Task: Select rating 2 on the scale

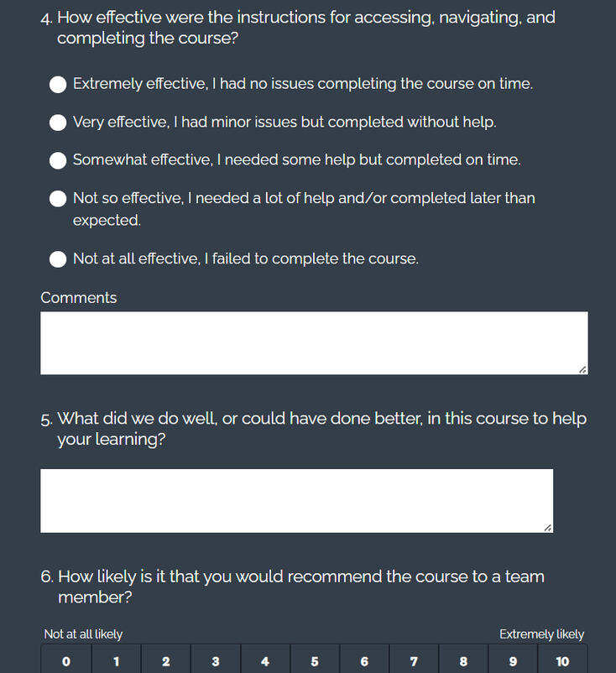Action: [165, 661]
